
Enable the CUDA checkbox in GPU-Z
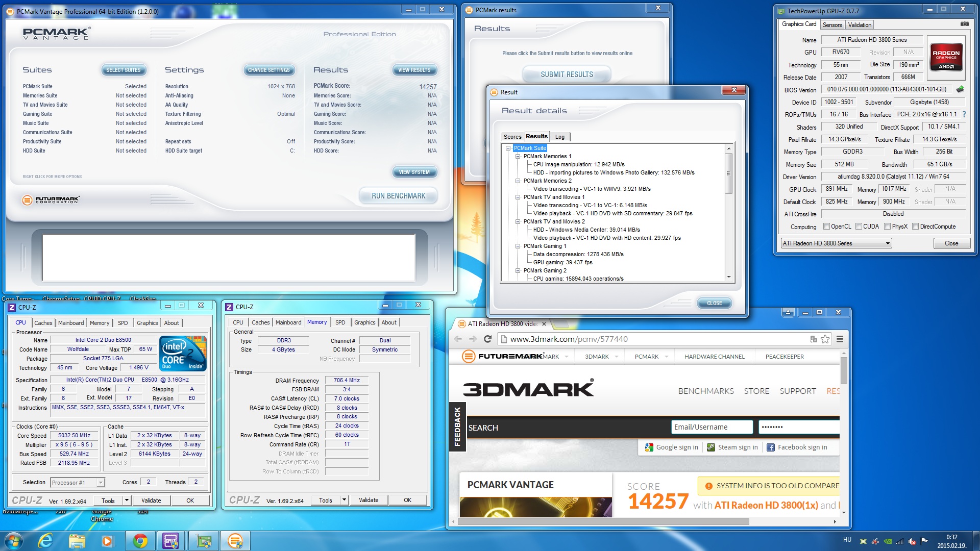coord(859,227)
